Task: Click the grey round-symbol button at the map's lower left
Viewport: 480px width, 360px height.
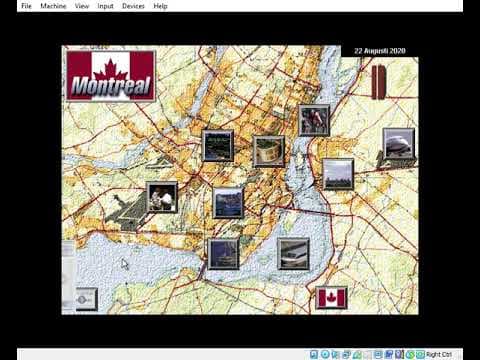Action: pyautogui.click(x=87, y=299)
